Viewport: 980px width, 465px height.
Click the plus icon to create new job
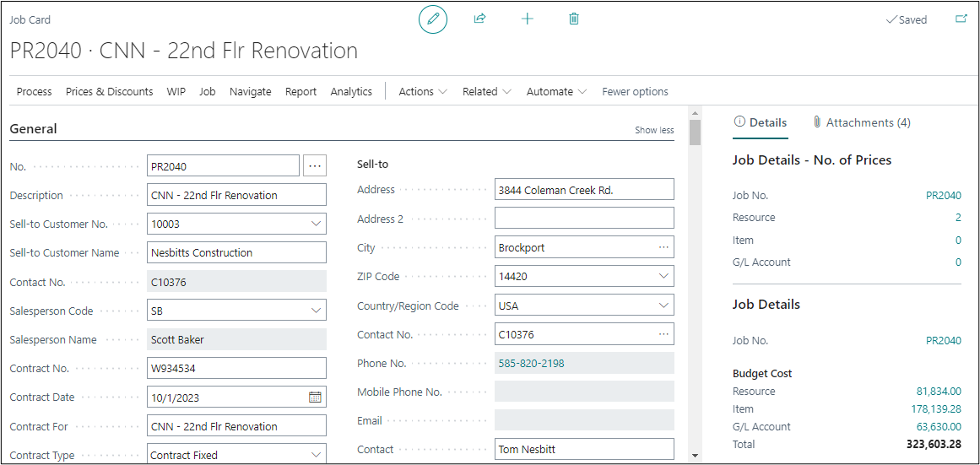pos(528,19)
